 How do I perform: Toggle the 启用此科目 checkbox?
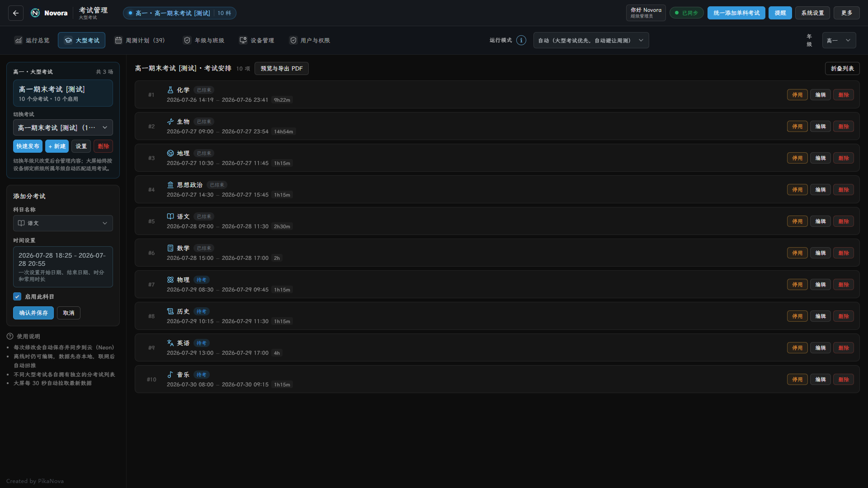[17, 296]
